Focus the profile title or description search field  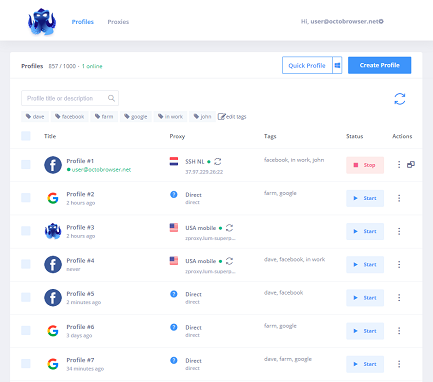pyautogui.click(x=70, y=98)
